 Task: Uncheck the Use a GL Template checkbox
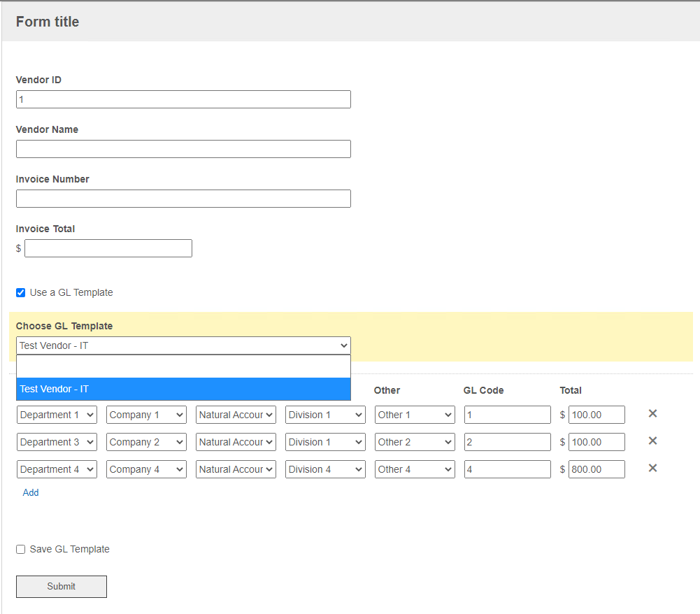[x=21, y=293]
